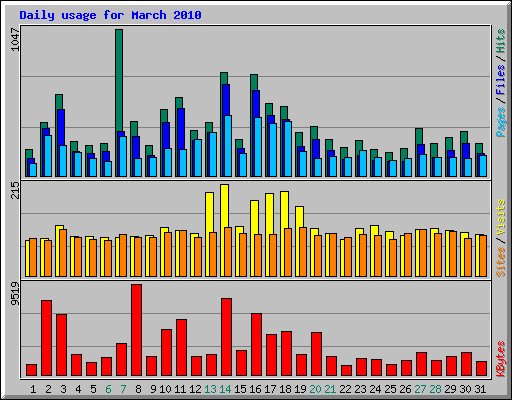Click day 5 on the x-axis
This screenshot has width=512, height=400.
93,389
